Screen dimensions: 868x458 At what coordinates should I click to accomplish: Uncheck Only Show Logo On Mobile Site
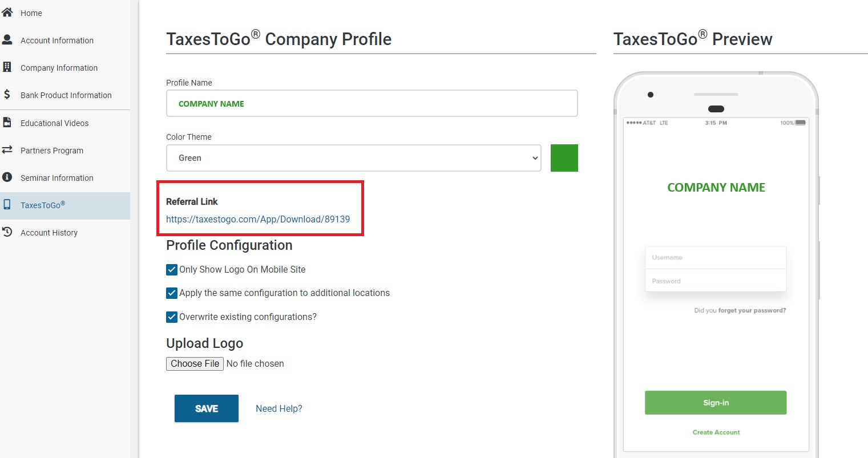point(172,270)
